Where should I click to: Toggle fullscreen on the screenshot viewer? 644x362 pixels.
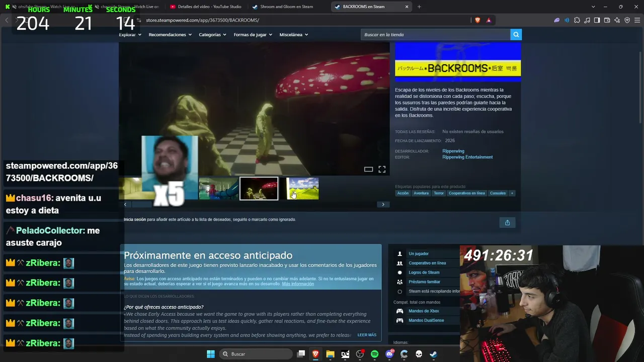point(382,169)
